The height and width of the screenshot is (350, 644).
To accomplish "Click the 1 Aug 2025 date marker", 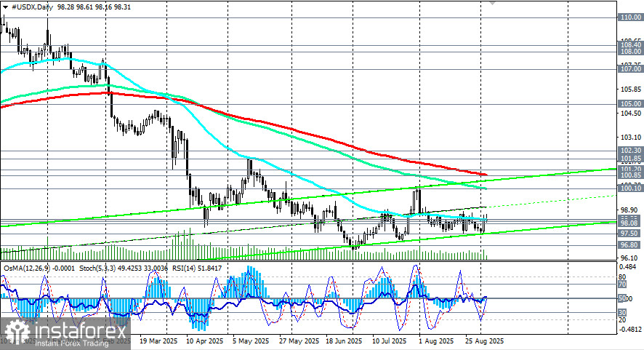I will click(436, 341).
